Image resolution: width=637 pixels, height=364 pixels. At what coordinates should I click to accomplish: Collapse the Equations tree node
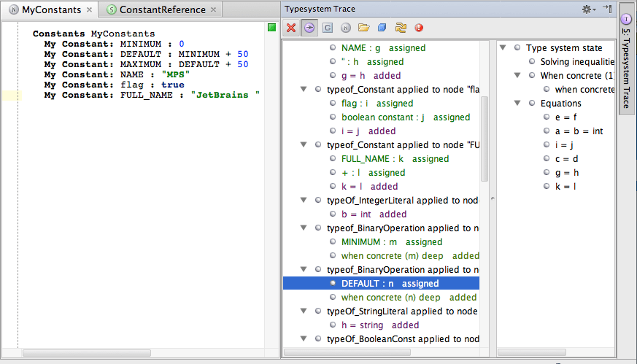517,104
